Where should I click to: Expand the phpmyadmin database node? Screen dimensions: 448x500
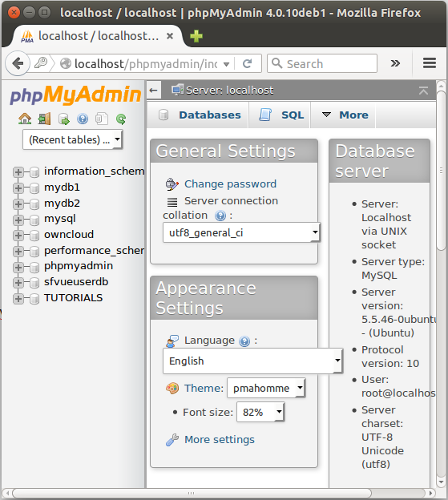pos(18,267)
